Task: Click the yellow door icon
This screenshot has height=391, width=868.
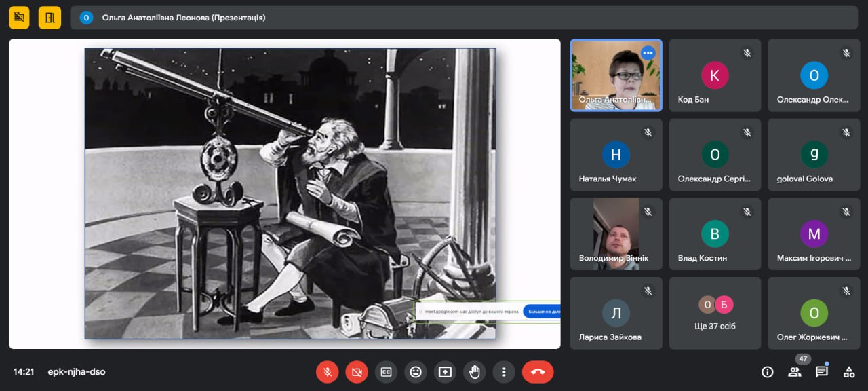Action: pyautogui.click(x=50, y=18)
